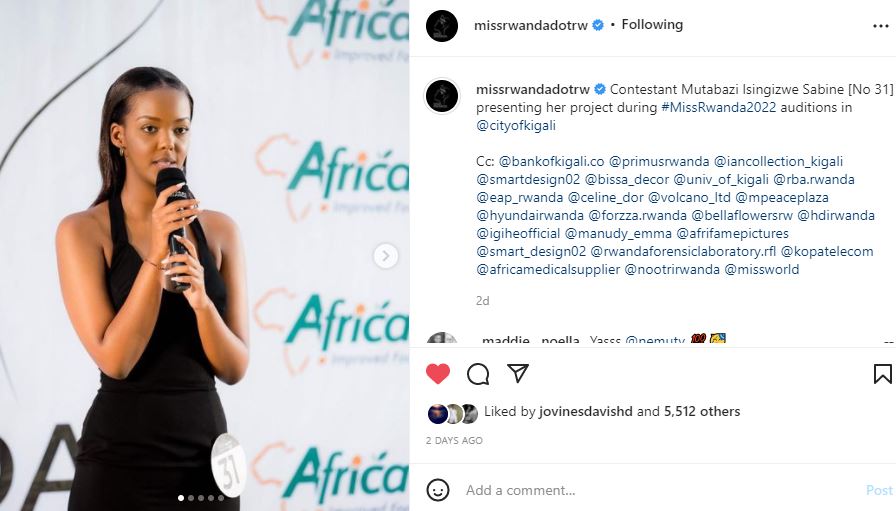Unlike the post with the red heart

pyautogui.click(x=438, y=374)
